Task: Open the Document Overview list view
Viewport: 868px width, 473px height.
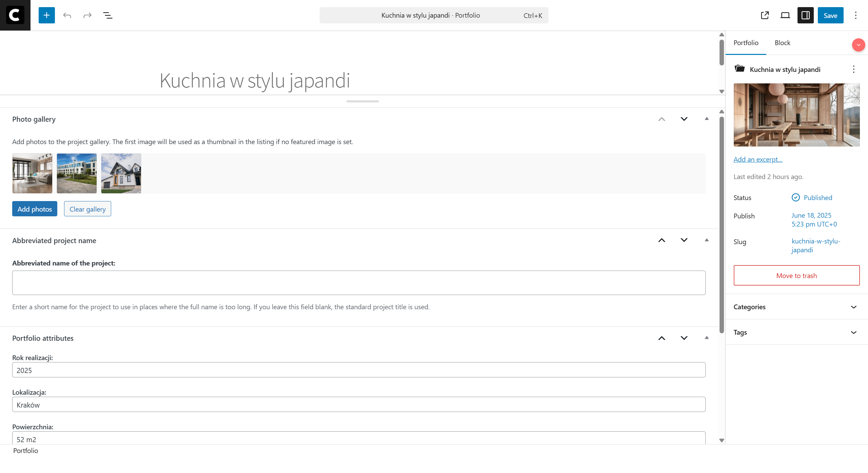Action: coord(108,15)
